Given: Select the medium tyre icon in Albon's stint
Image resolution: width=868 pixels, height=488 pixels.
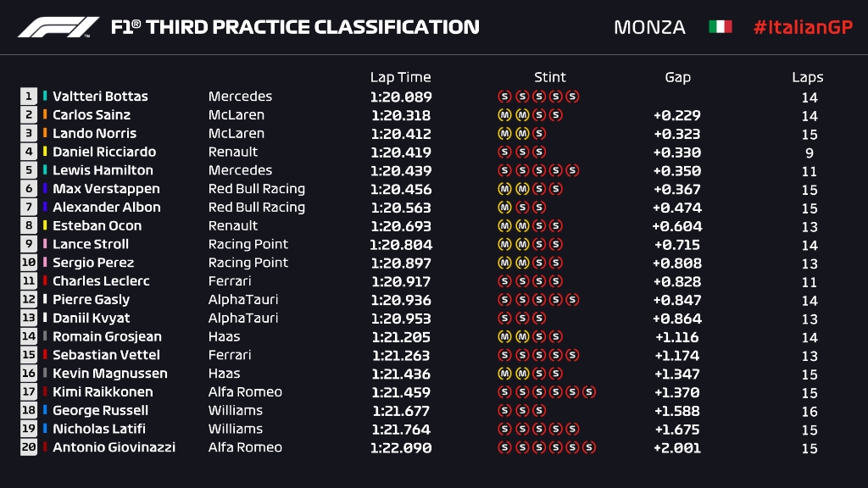Looking at the screenshot, I should click(504, 208).
